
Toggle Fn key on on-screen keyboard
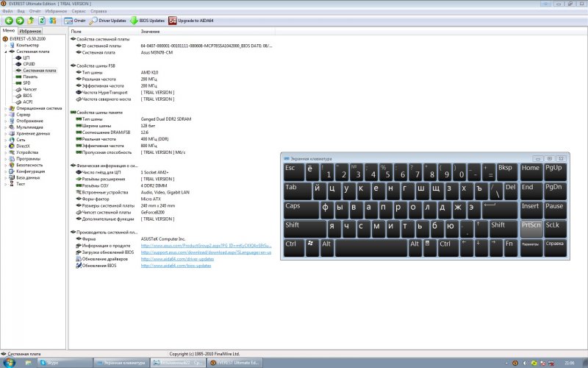[x=509, y=244]
